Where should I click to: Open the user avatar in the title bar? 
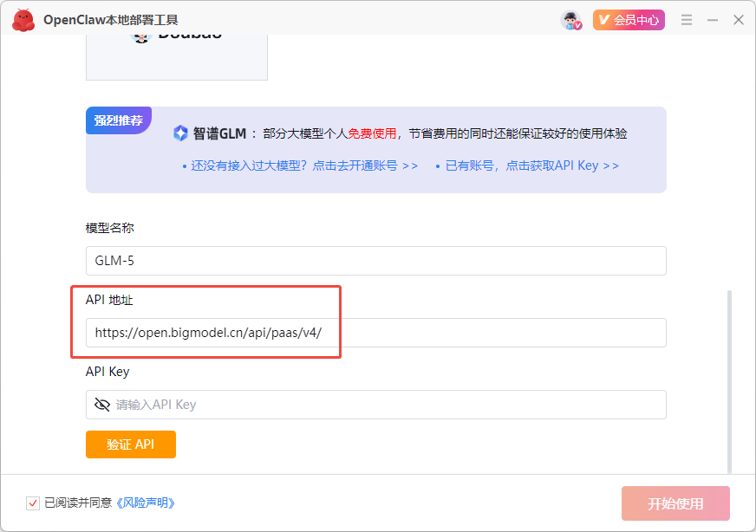[x=568, y=19]
